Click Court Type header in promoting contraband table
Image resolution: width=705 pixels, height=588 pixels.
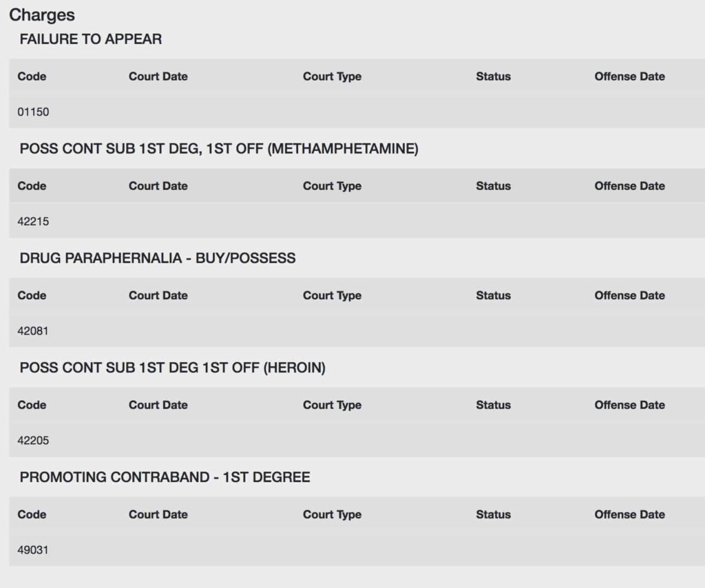coord(333,514)
